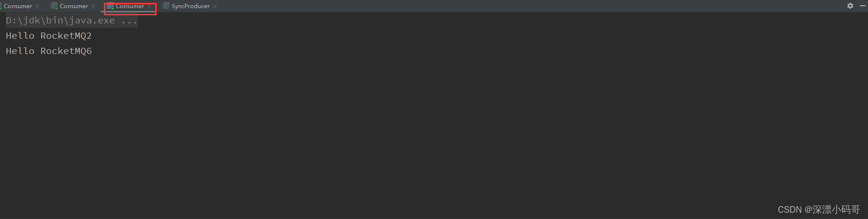The image size is (868, 219).
Task: Open the SyncProducer run tab
Action: 191,6
